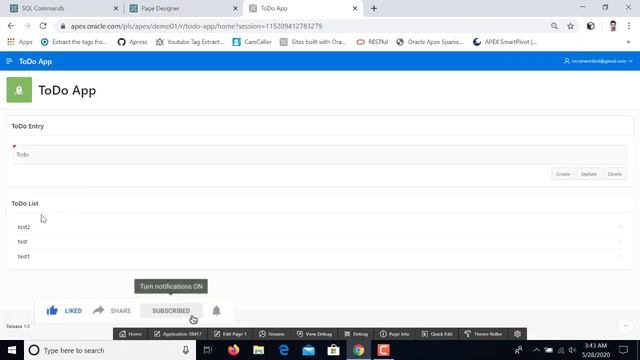
Task: Click the Subscribed button
Action: click(x=171, y=311)
